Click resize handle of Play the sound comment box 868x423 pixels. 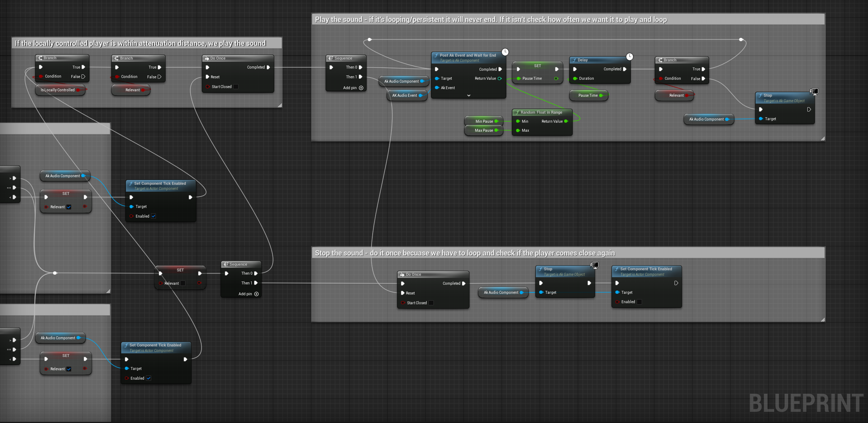823,139
